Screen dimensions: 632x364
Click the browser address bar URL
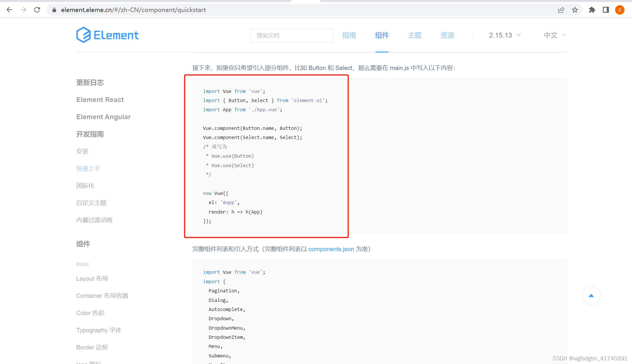pos(133,10)
